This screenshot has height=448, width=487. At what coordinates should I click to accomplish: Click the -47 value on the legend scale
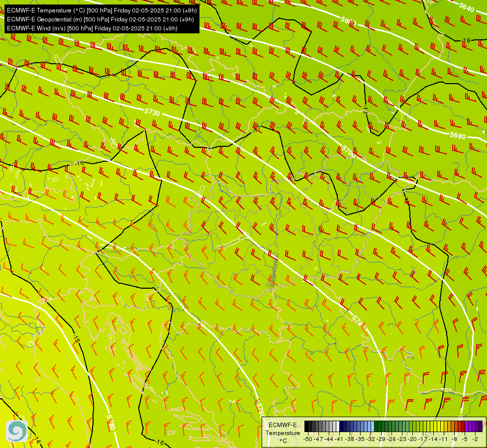pyautogui.click(x=319, y=439)
